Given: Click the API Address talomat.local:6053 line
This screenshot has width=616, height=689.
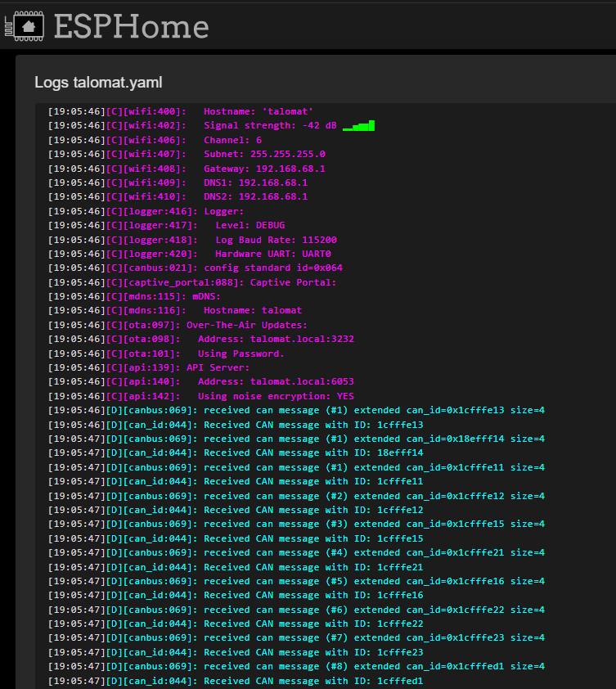Looking at the screenshot, I should coord(200,382).
